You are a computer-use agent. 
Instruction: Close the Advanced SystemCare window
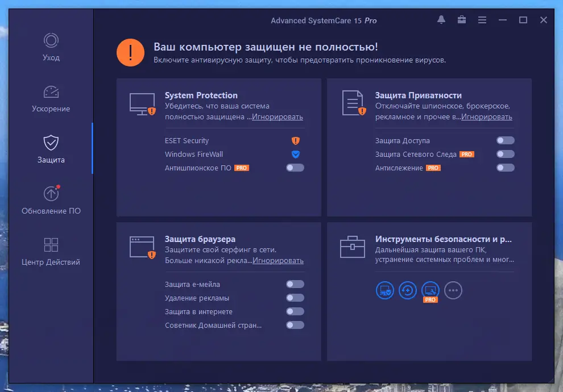pyautogui.click(x=544, y=20)
